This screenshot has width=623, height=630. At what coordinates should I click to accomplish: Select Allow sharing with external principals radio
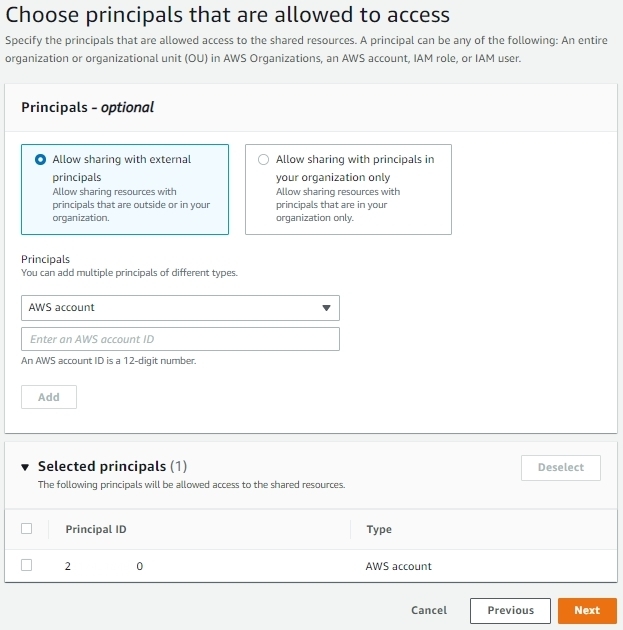(40, 160)
